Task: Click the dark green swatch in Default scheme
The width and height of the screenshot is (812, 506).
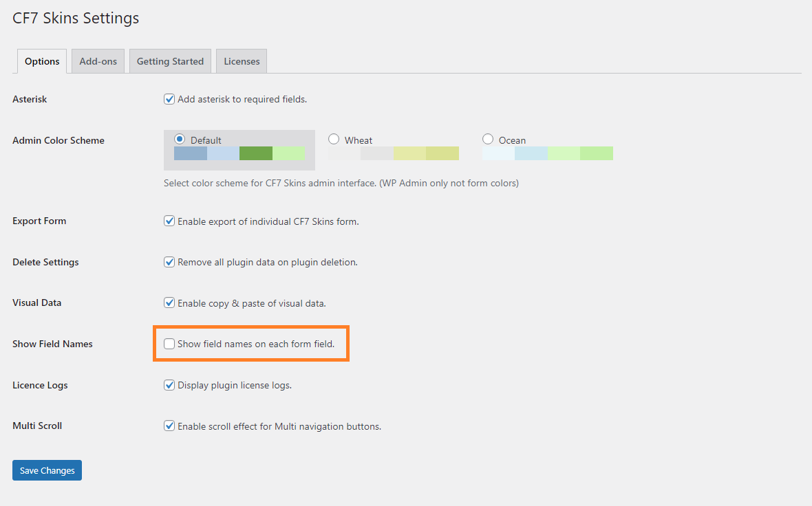Action: tap(256, 153)
